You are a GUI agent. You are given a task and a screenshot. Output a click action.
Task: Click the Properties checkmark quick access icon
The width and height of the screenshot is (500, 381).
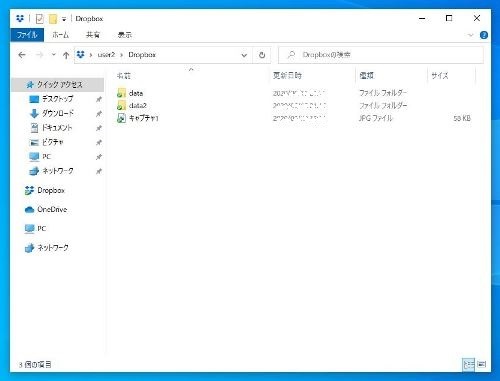pyautogui.click(x=40, y=19)
